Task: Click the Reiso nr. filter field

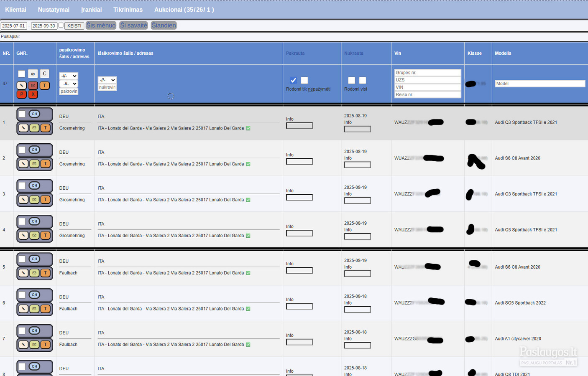Action: click(x=427, y=94)
